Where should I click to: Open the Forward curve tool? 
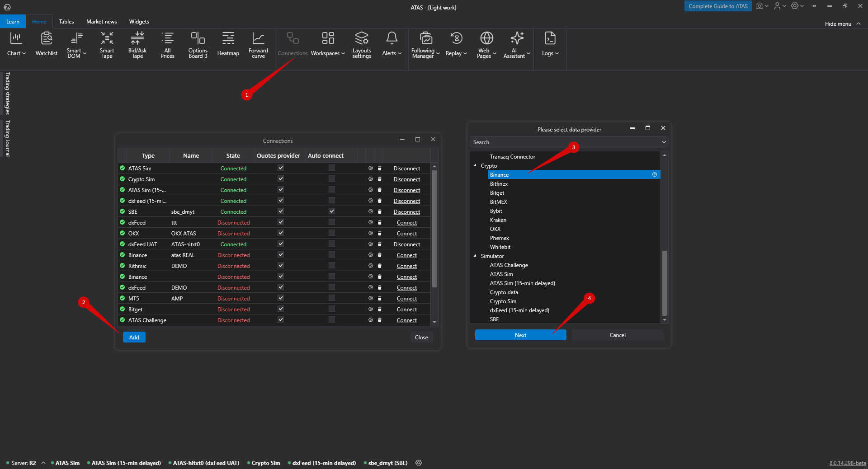pos(258,45)
